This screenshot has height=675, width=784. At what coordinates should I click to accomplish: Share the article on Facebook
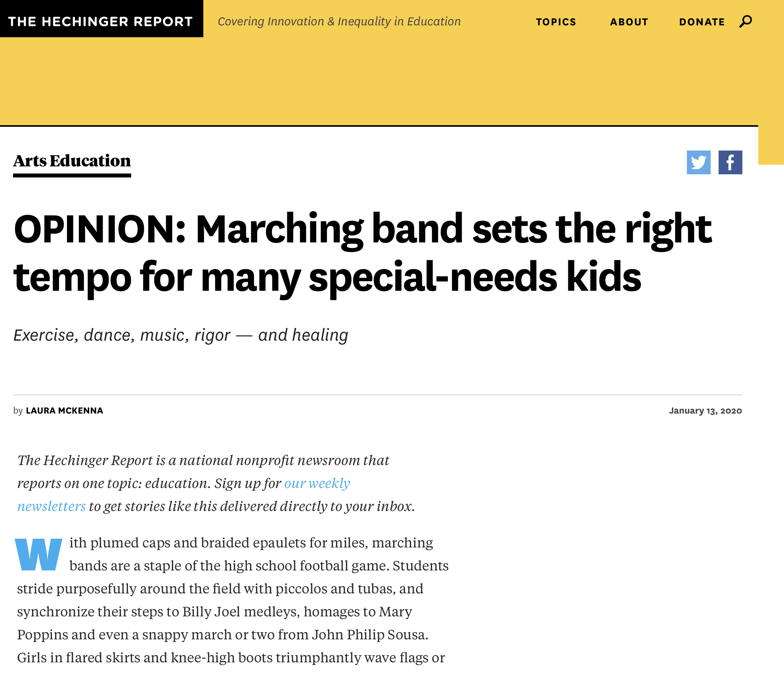pos(730,162)
